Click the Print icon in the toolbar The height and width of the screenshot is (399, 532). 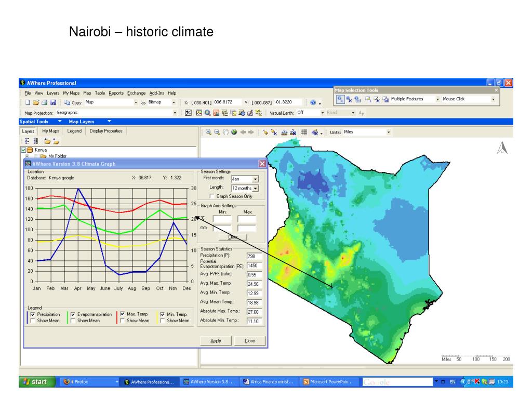tap(45, 102)
